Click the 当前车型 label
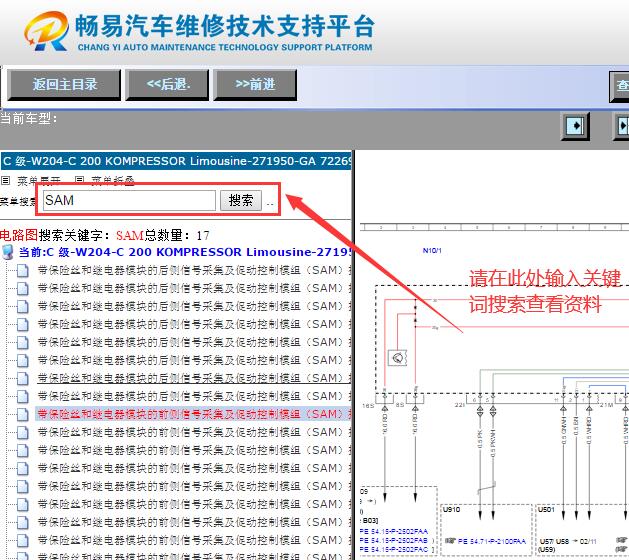 point(28,119)
